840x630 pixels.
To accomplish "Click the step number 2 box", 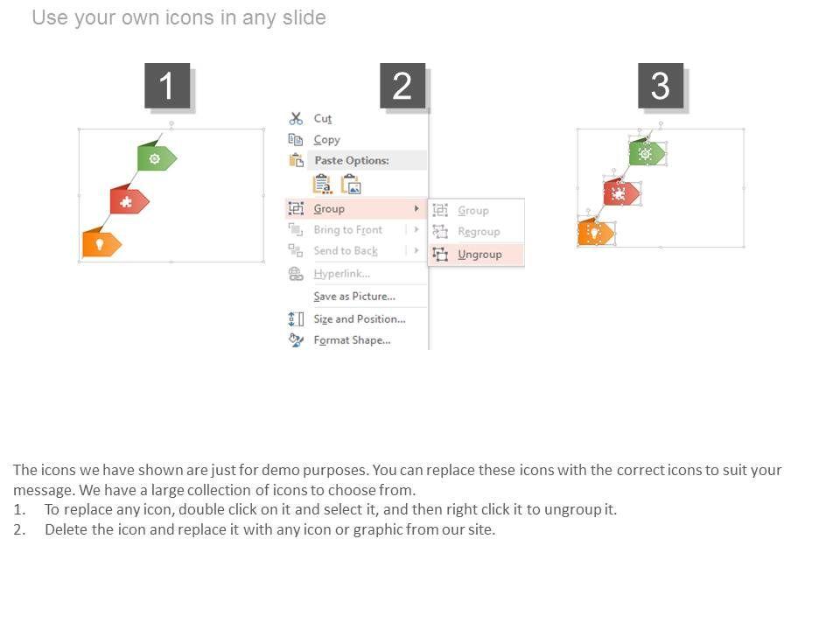I will point(402,86).
